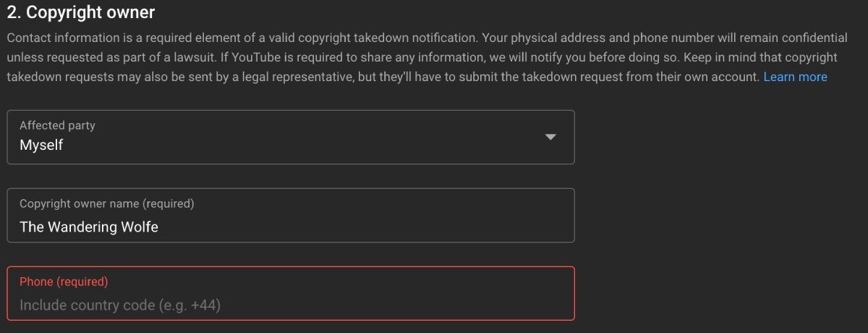The image size is (868, 333).
Task: Open the Learn more link
Action: click(x=795, y=77)
